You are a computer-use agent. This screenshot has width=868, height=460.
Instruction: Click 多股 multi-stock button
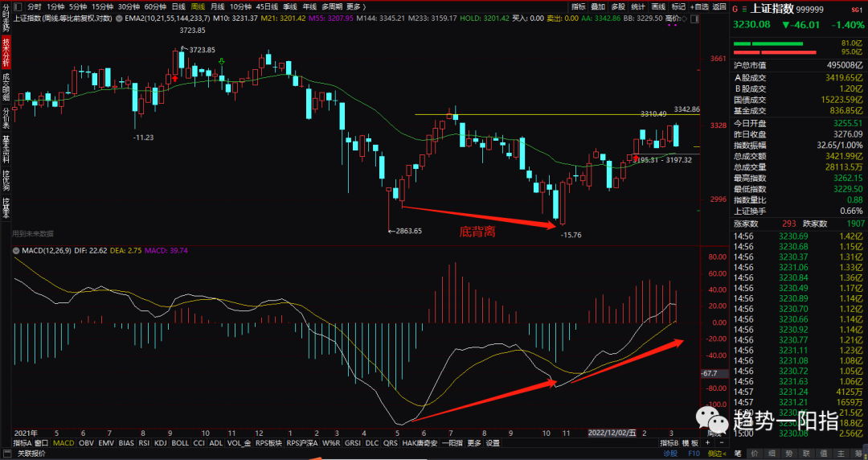618,6
